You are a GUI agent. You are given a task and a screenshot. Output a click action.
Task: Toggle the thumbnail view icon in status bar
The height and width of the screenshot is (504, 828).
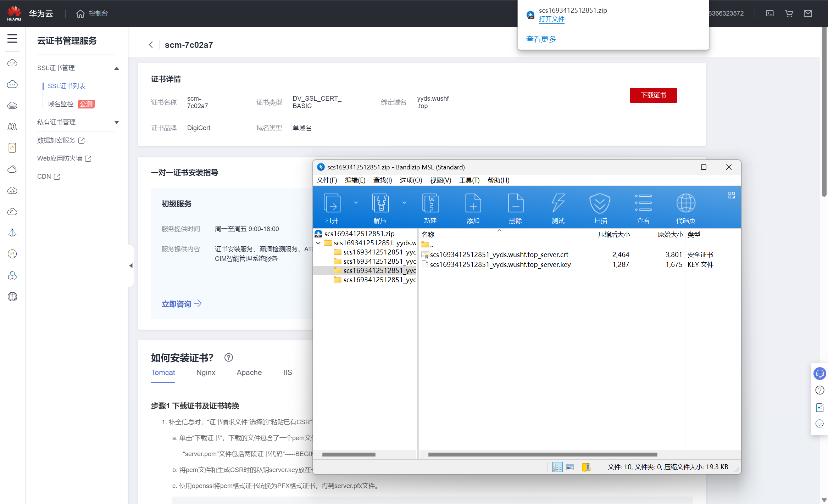570,467
